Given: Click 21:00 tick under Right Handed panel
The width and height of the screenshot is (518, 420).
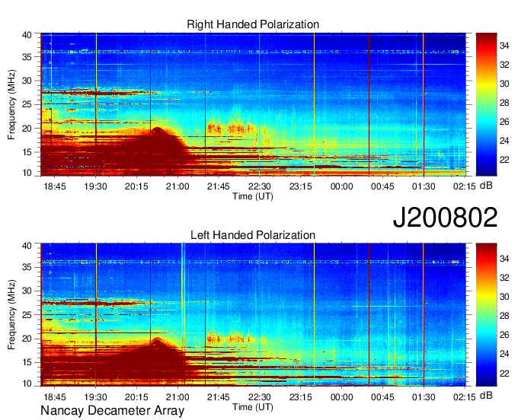Looking at the screenshot, I should coord(177,186).
